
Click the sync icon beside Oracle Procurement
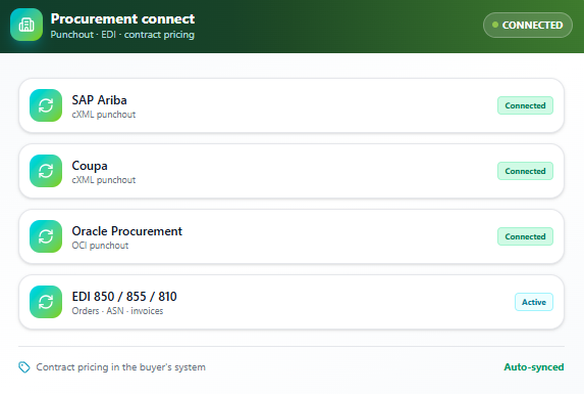click(x=46, y=236)
